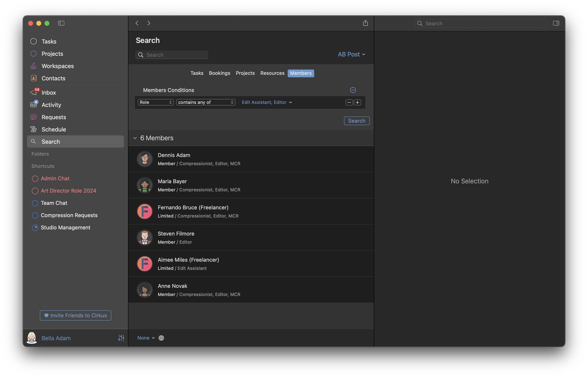
Task: Click the Workspaces tent icon
Action: click(33, 66)
